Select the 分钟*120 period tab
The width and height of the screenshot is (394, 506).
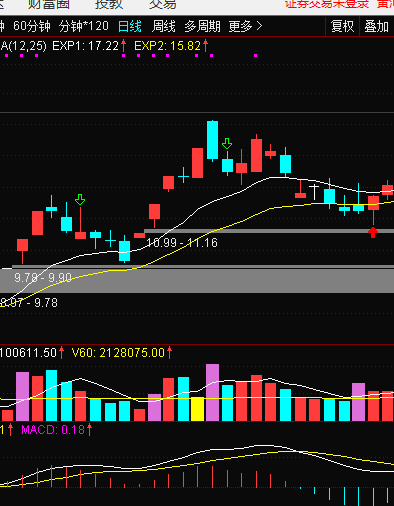[84, 26]
